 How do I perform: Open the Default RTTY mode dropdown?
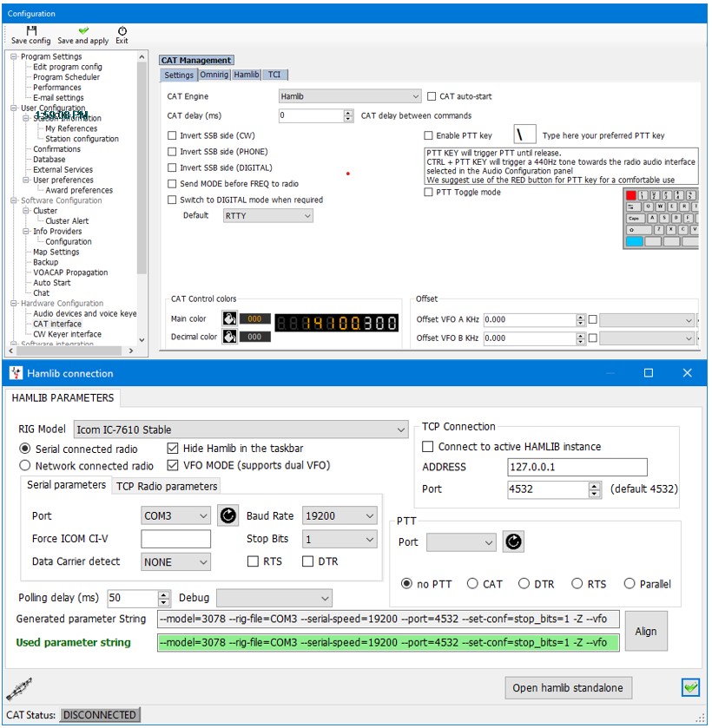tap(267, 215)
